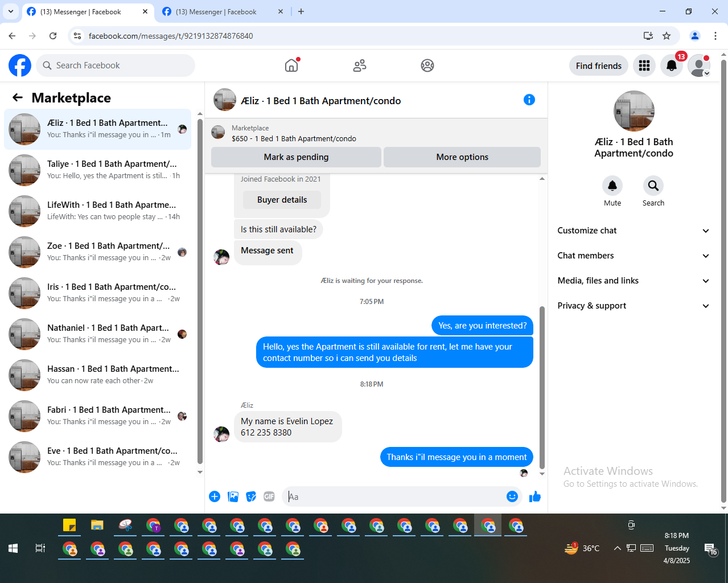Click Find friends button
The image size is (728, 583).
[x=599, y=65]
